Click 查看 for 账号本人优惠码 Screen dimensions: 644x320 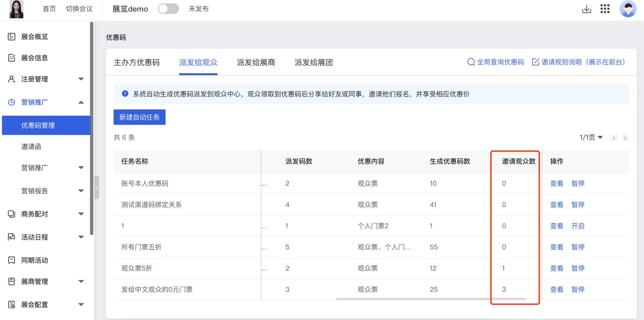[x=557, y=183]
